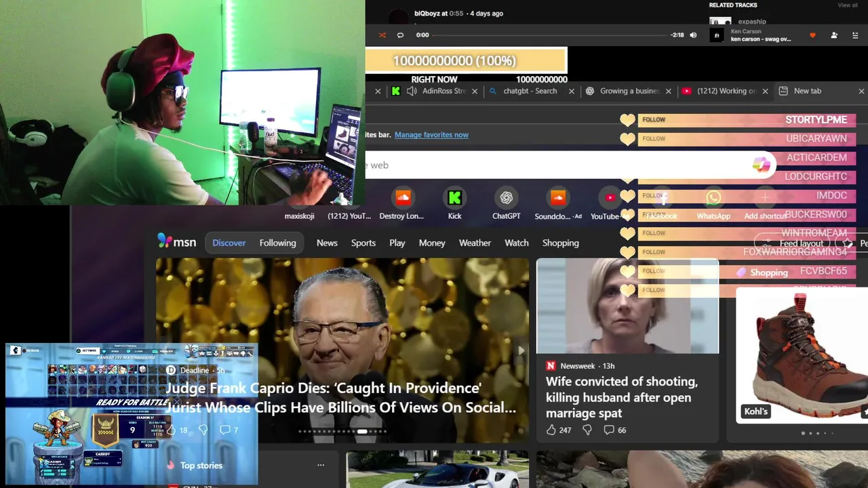Open Judge Frank Caprio headline article
The width and height of the screenshot is (868, 488).
coord(341,398)
